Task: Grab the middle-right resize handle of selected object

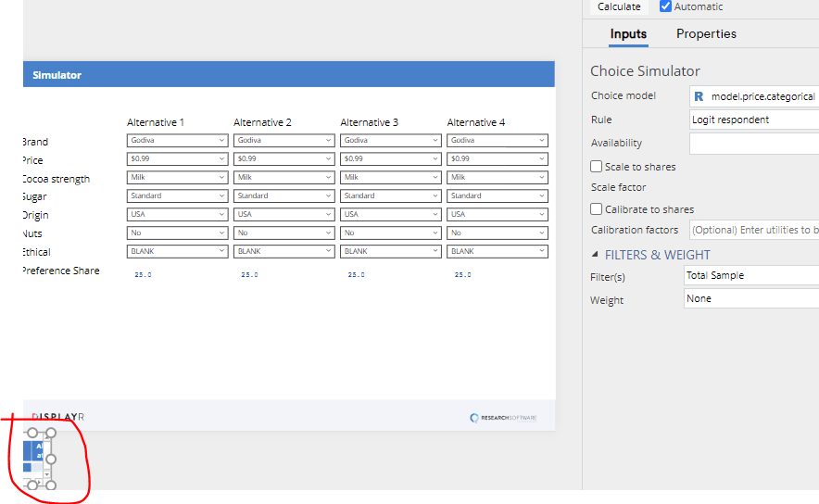Action: [52, 459]
